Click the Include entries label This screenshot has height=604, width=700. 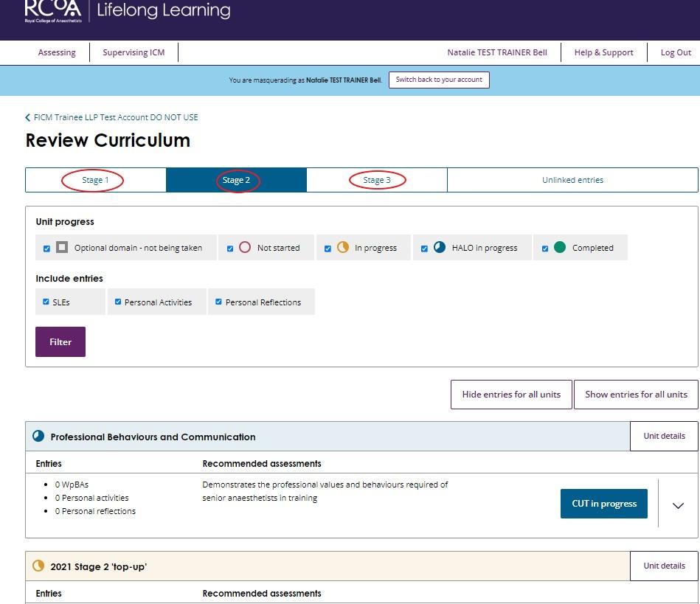point(69,278)
